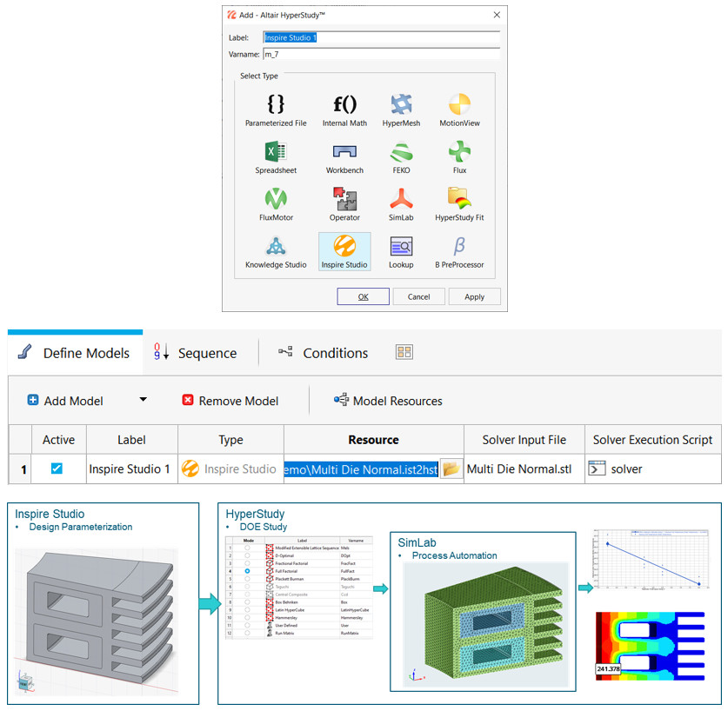Open the solver execution script icon
728x711 pixels.
(x=599, y=468)
